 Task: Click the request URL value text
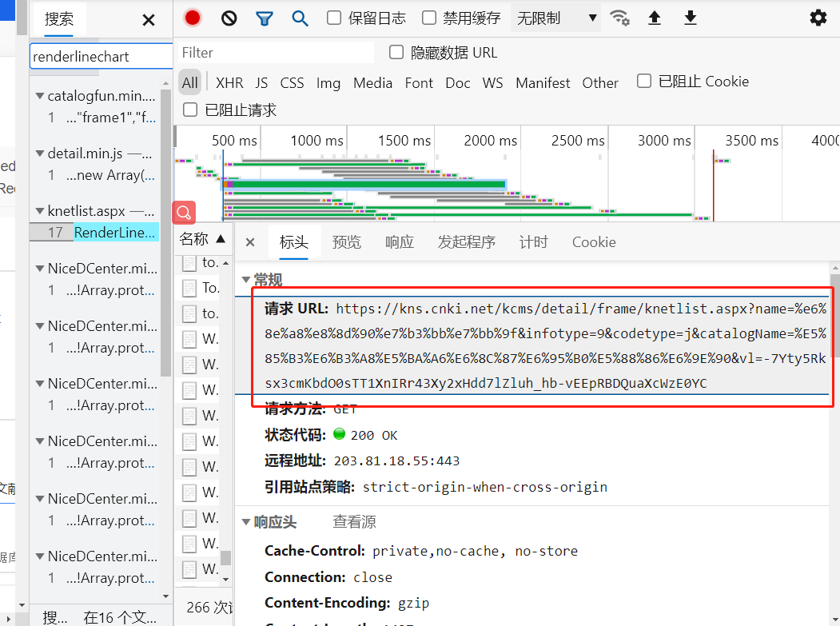(545, 345)
